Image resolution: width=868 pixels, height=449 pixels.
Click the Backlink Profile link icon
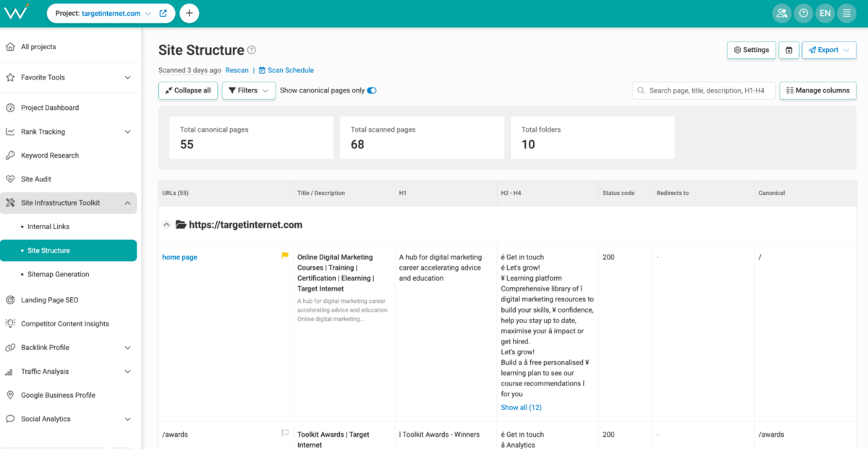10,348
